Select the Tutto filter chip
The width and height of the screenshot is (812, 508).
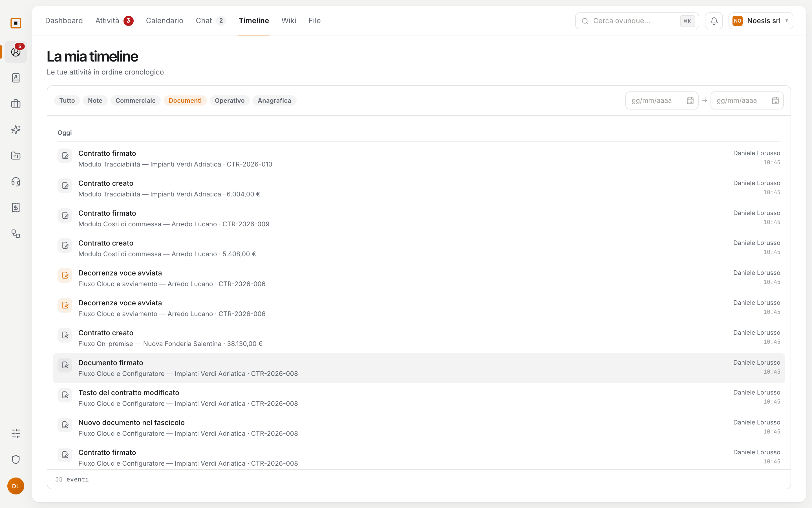click(67, 100)
